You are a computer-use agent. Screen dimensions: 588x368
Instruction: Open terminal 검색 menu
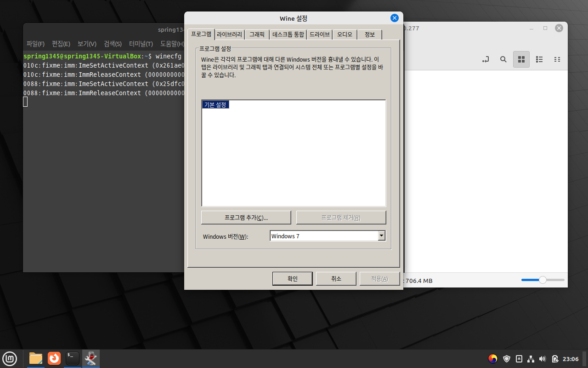click(x=113, y=44)
